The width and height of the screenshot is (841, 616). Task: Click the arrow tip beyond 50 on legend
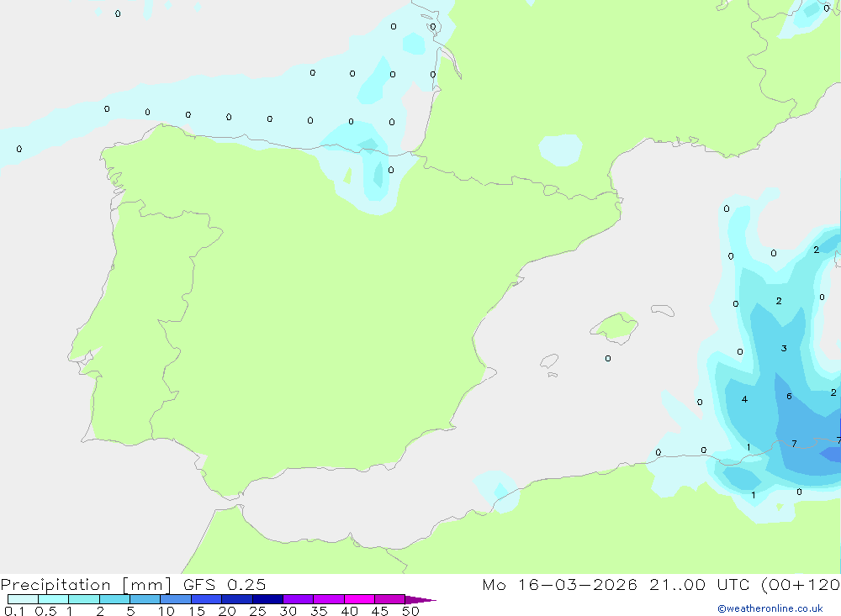tap(421, 599)
